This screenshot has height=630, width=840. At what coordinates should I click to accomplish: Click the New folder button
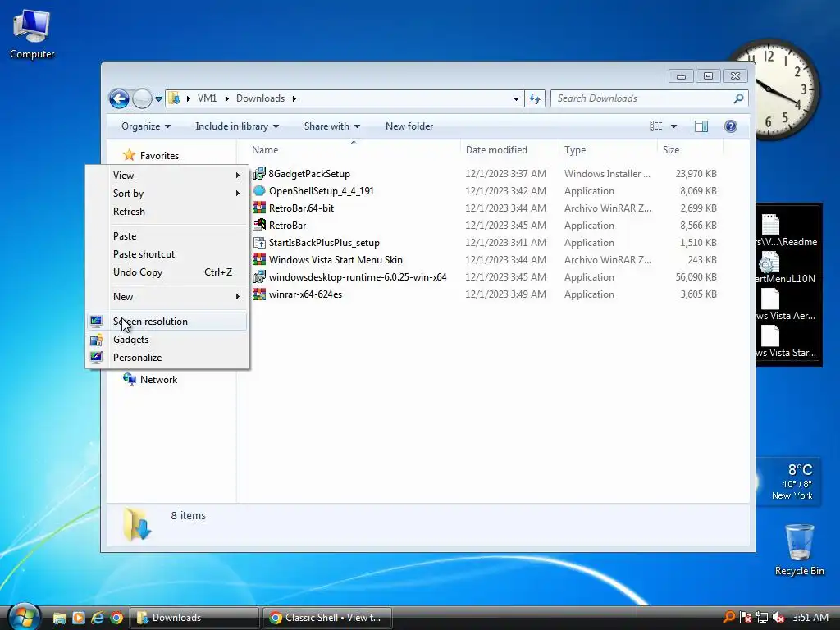pyautogui.click(x=409, y=126)
